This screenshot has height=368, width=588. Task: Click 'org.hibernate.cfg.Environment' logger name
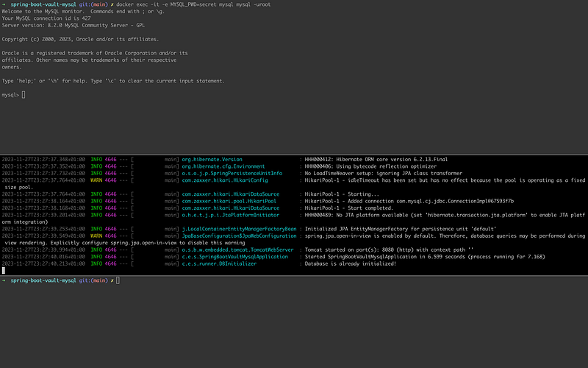click(223, 166)
